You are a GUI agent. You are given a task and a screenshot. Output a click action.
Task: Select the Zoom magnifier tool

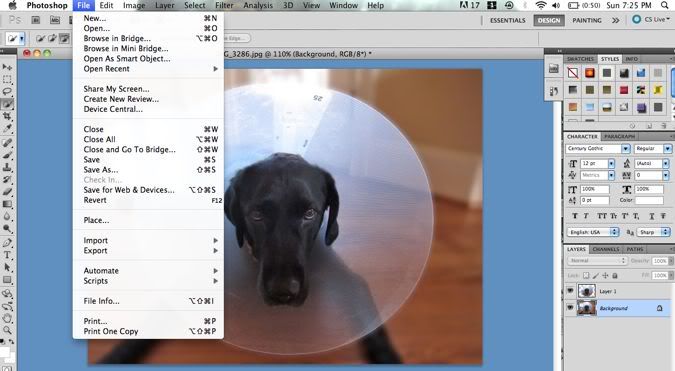coord(7,330)
